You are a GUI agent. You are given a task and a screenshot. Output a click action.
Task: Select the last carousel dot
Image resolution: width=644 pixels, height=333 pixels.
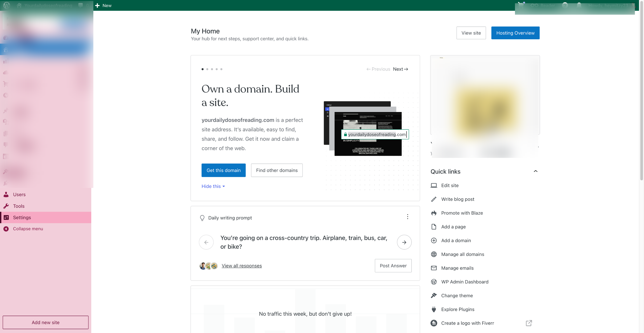click(221, 69)
